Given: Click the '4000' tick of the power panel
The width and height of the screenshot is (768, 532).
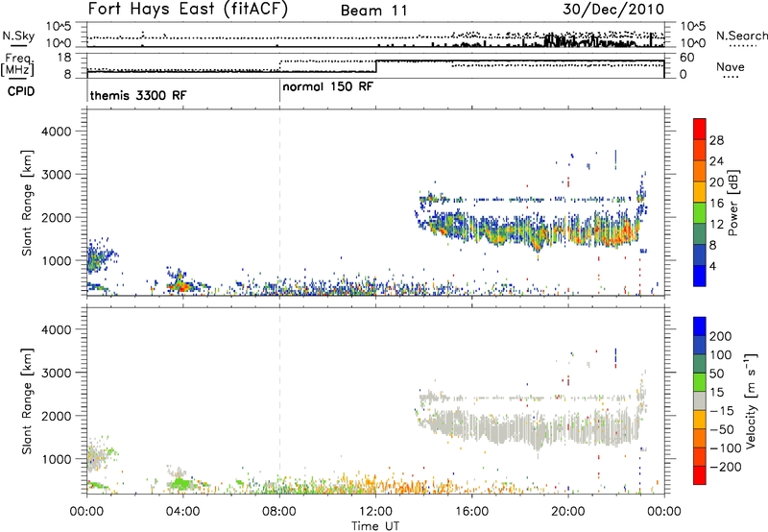Looking at the screenshot, I should coord(57,132).
